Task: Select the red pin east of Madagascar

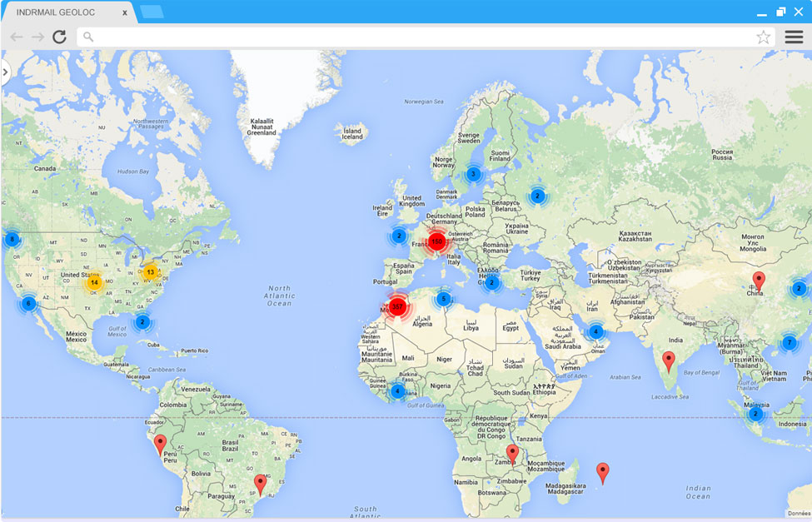Action: tap(602, 474)
